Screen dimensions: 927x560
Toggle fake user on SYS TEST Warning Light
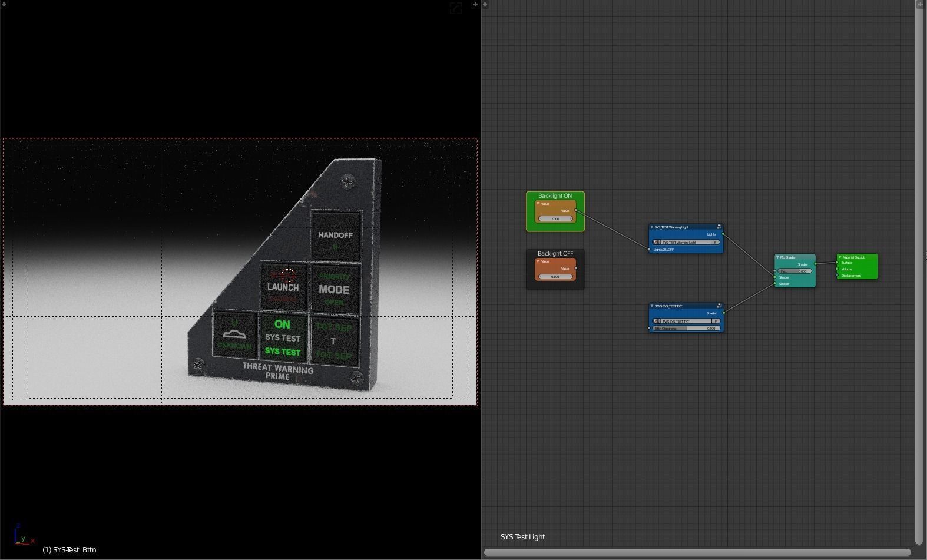point(716,242)
